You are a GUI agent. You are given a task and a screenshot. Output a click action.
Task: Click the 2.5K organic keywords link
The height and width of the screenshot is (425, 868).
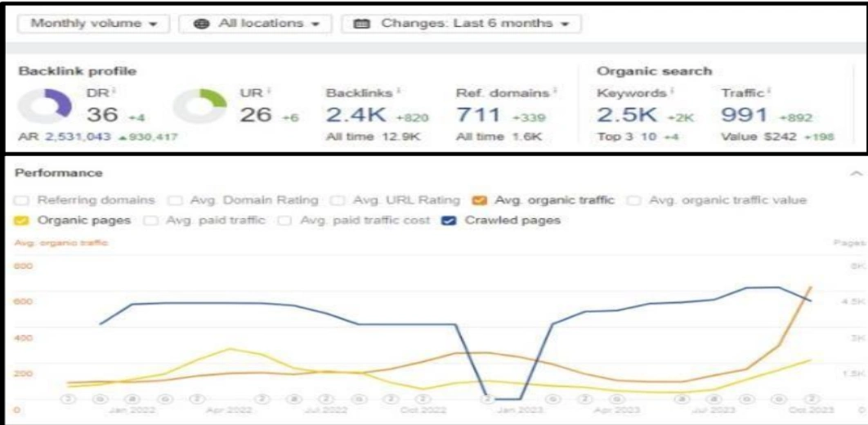[x=624, y=116]
